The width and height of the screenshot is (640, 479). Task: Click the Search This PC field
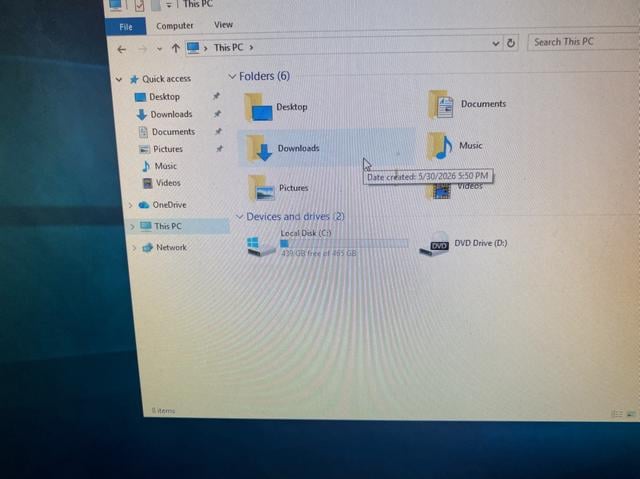tap(584, 42)
